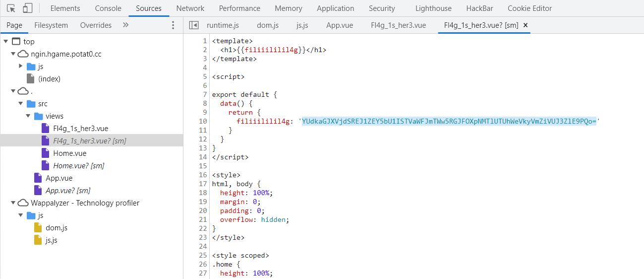Screen dimensions: 644x279
Task: Click the 'overflow: hidden;' style line
Action: (254, 219)
